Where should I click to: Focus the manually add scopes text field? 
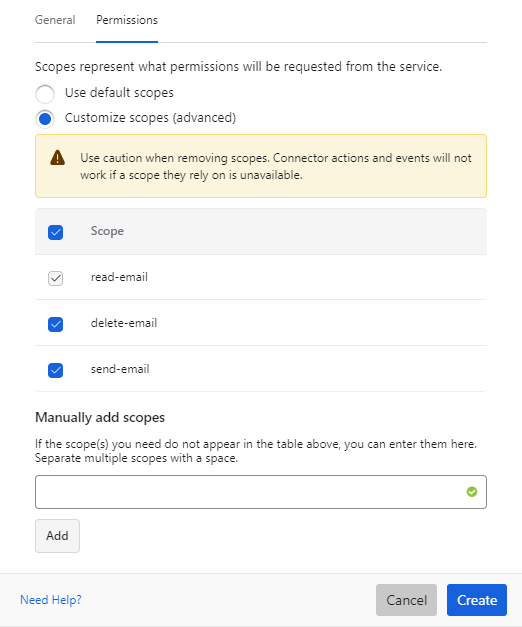coord(261,492)
